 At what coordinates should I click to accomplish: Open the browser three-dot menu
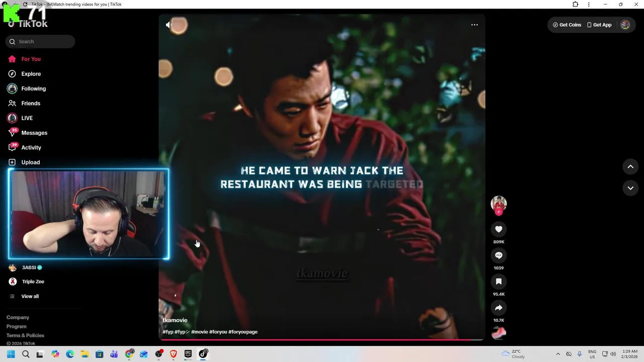click(589, 4)
